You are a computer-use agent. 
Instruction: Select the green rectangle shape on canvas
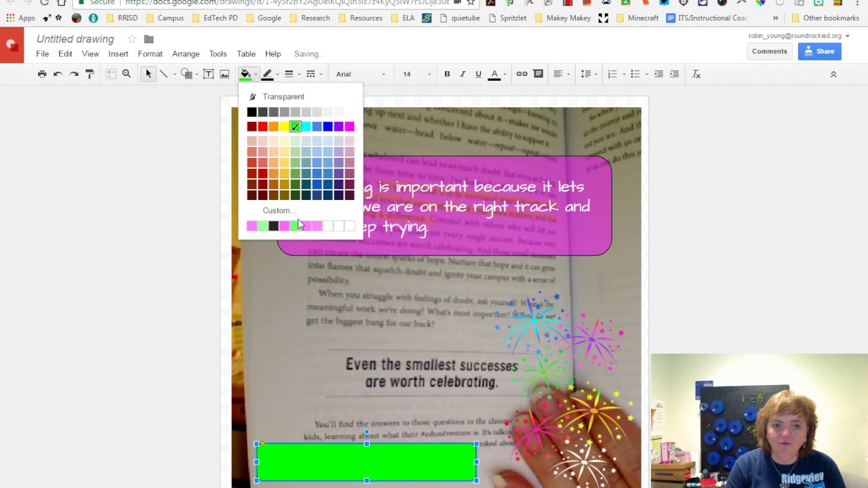tap(366, 462)
